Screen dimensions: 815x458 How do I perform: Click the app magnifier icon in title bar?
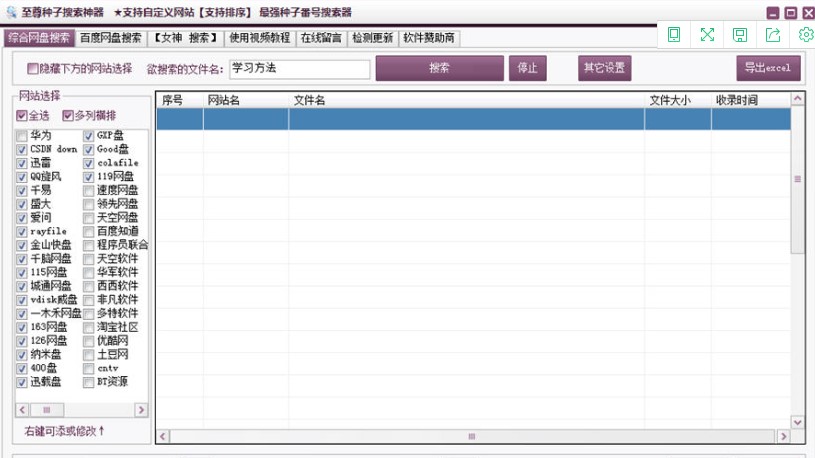point(11,11)
